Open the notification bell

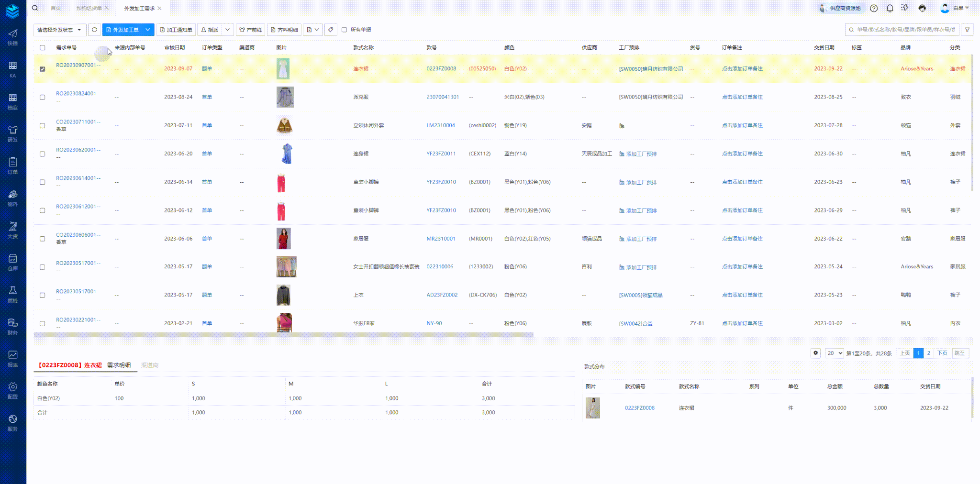890,8
